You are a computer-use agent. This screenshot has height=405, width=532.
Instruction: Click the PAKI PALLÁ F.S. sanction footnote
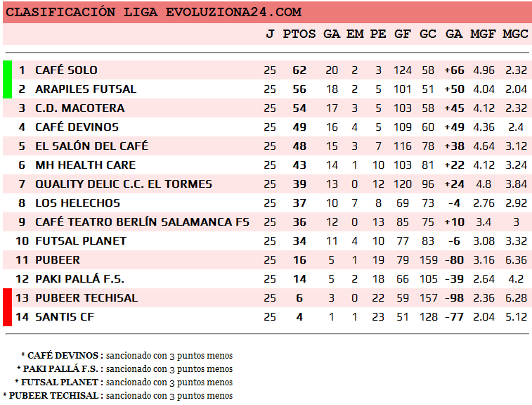[124, 369]
